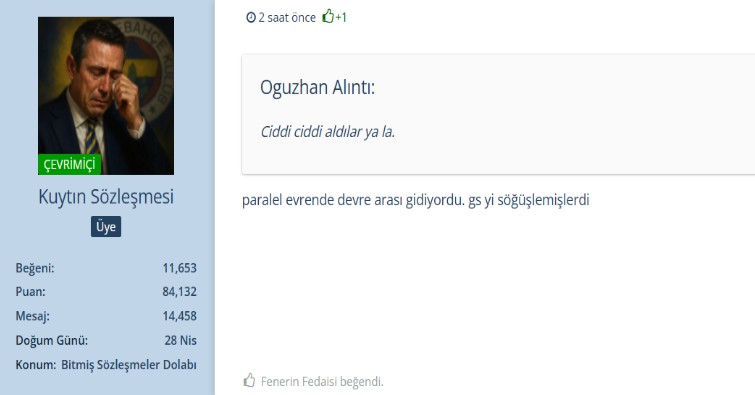Click the reply text starting paralel evrende

click(x=416, y=200)
